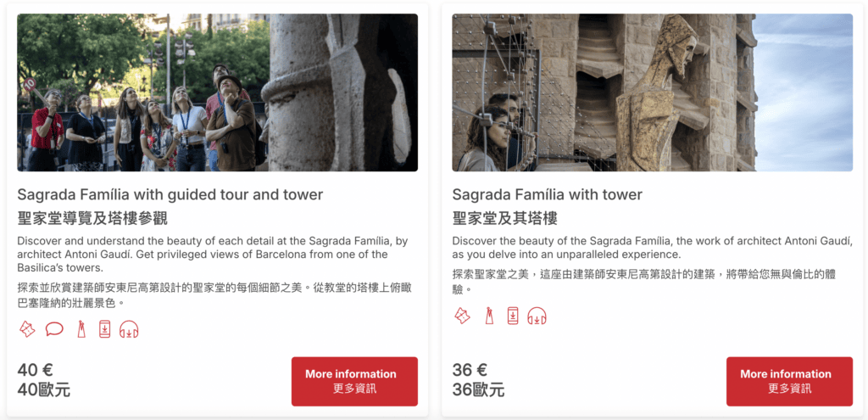
Task: Click the speech bubble guide icon
Action: click(54, 329)
